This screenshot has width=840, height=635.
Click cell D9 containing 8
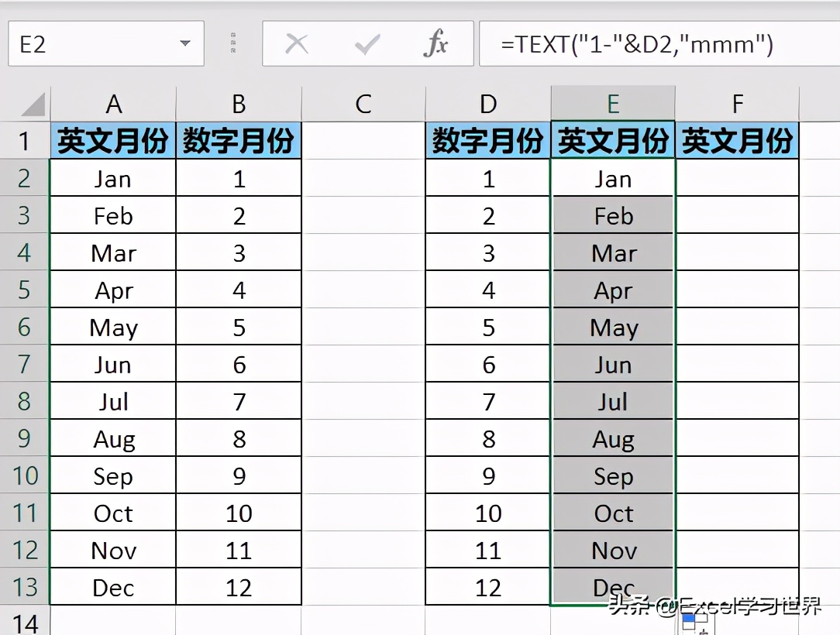(488, 438)
